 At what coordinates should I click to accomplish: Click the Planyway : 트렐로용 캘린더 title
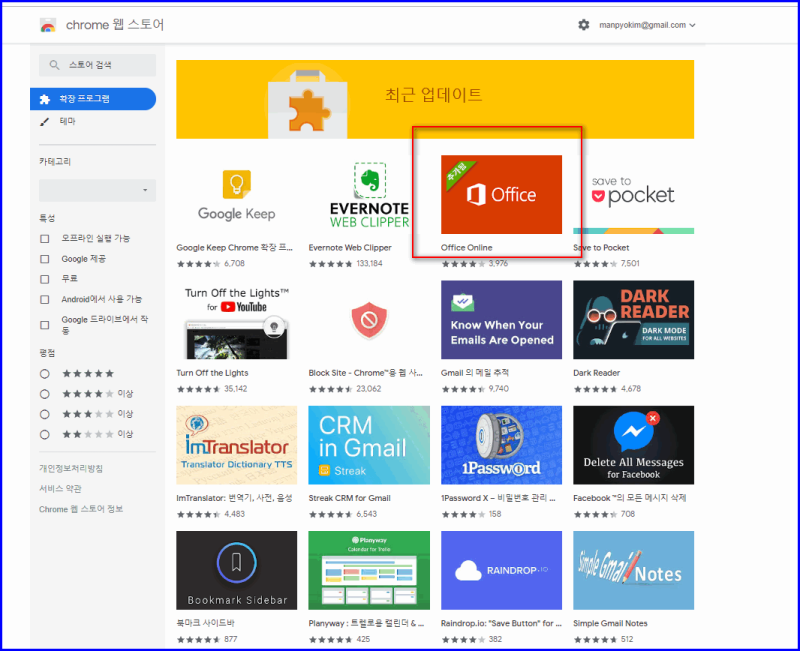coord(366,623)
